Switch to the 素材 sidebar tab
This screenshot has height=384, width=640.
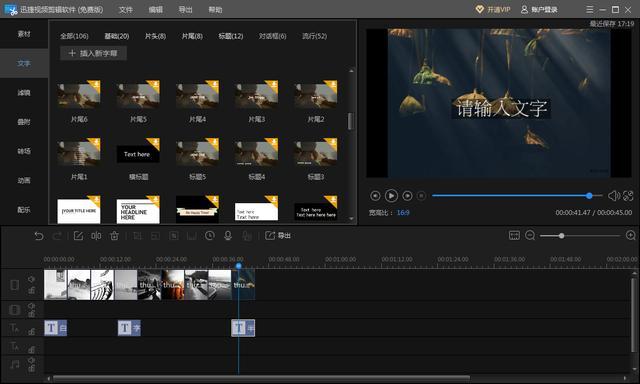coord(24,34)
